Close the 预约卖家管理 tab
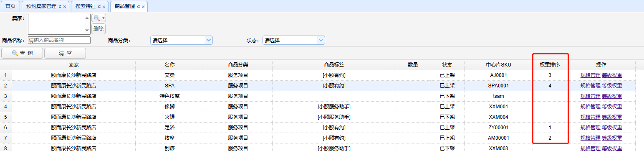 click(65, 7)
